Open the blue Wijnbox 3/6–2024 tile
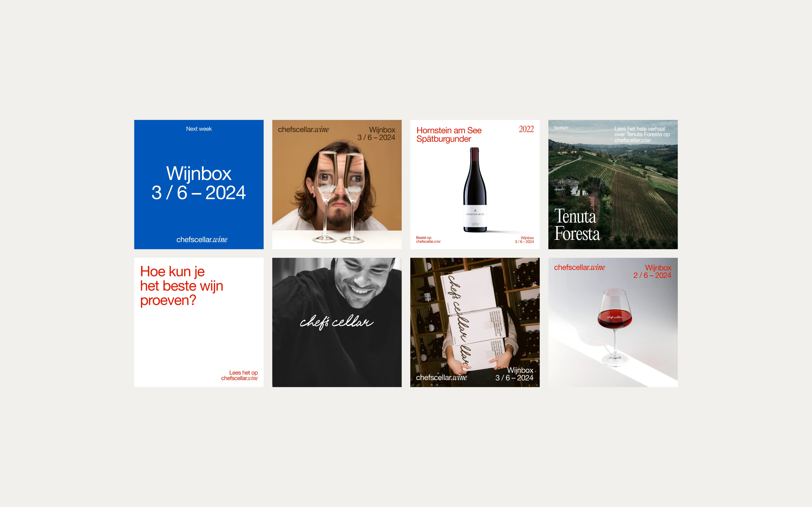Image resolution: width=812 pixels, height=507 pixels. point(199,184)
